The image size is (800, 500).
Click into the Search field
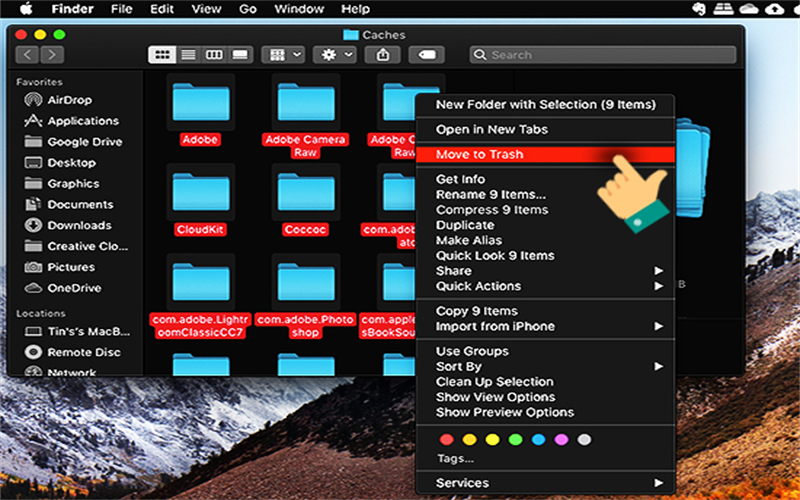[x=603, y=55]
